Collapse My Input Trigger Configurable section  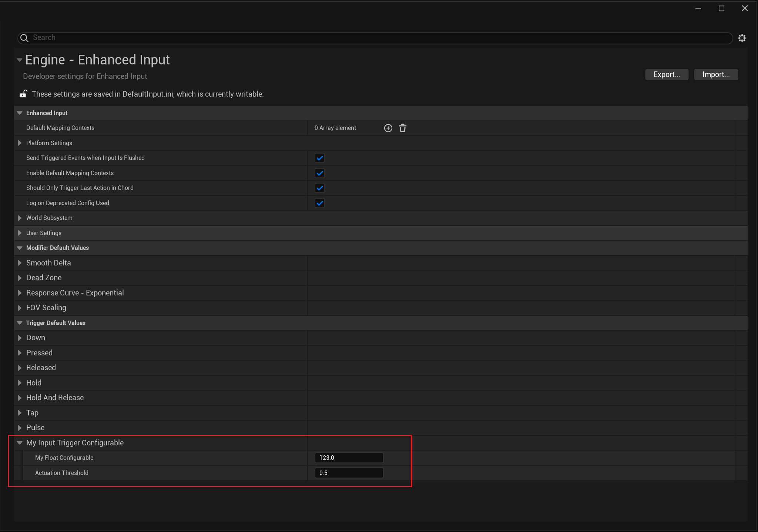coord(20,443)
